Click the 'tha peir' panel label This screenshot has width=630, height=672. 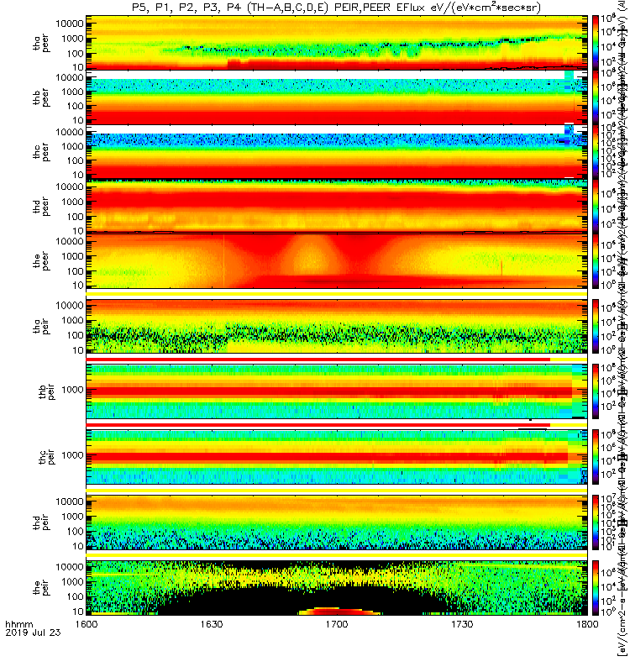pos(41,326)
